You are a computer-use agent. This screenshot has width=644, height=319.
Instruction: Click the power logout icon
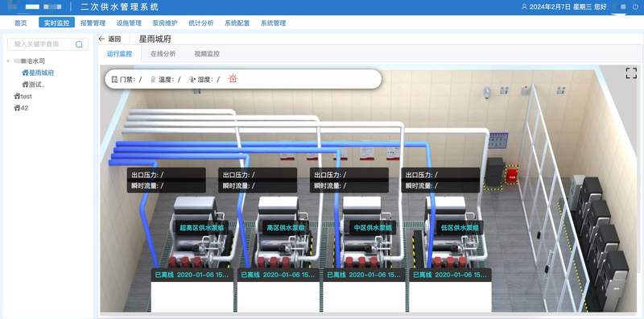pyautogui.click(x=635, y=7)
